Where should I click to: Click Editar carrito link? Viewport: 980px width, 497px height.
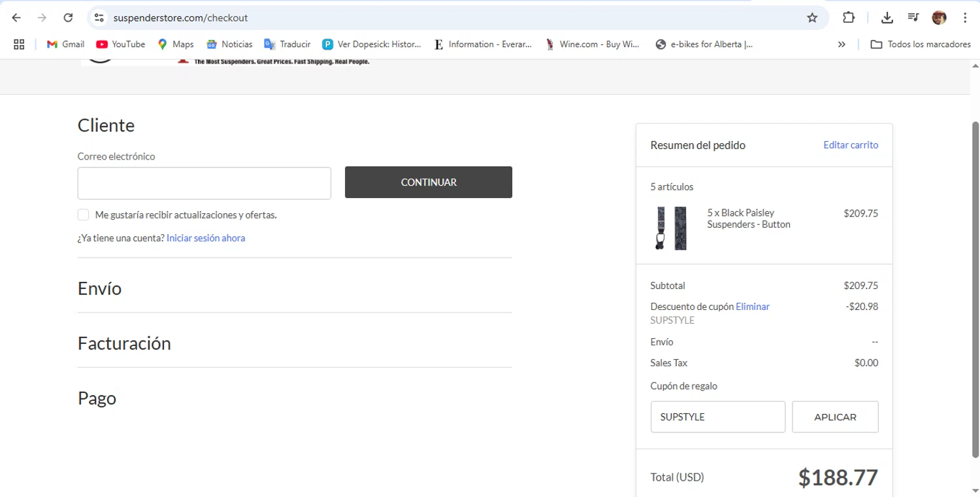851,145
